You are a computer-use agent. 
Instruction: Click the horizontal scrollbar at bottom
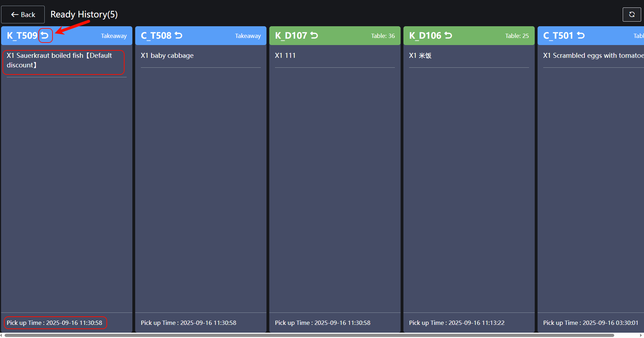[x=309, y=335]
